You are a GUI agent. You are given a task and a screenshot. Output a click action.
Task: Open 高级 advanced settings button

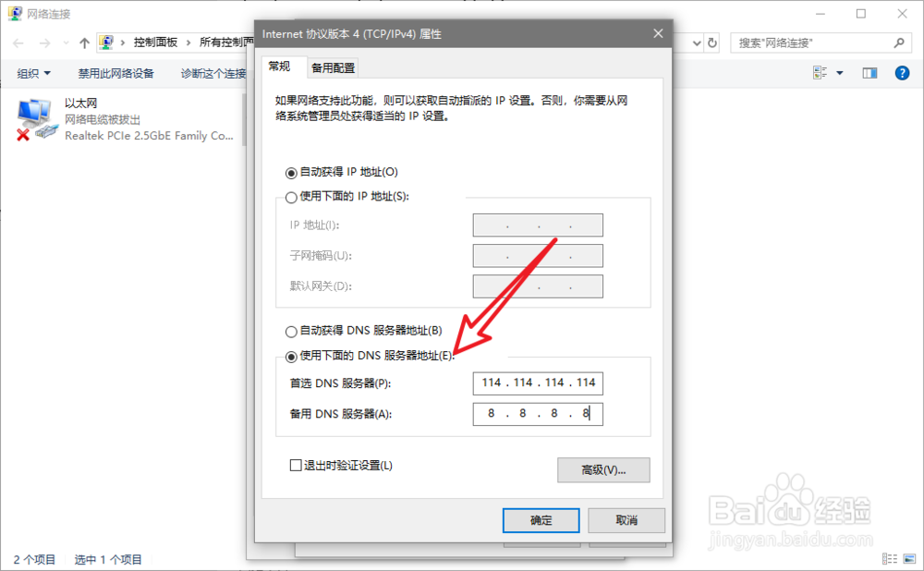pos(603,470)
